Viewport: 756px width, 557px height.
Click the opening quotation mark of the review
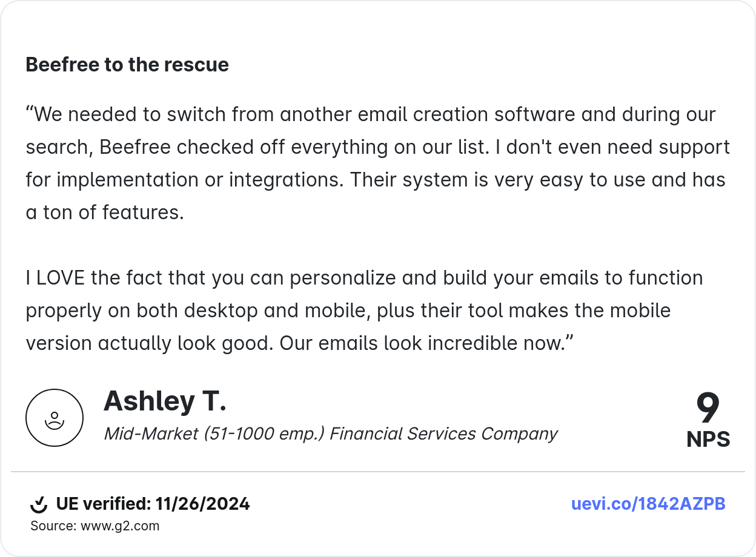click(30, 114)
